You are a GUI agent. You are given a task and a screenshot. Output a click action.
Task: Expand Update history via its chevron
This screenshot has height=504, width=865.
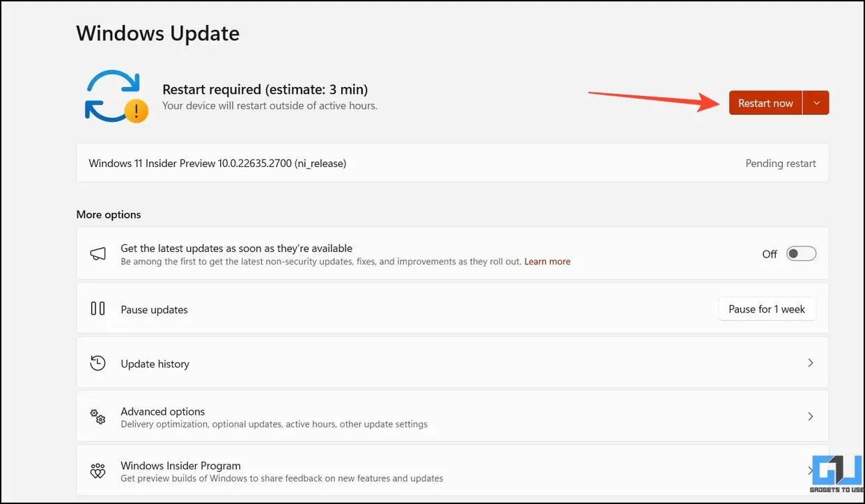(810, 363)
